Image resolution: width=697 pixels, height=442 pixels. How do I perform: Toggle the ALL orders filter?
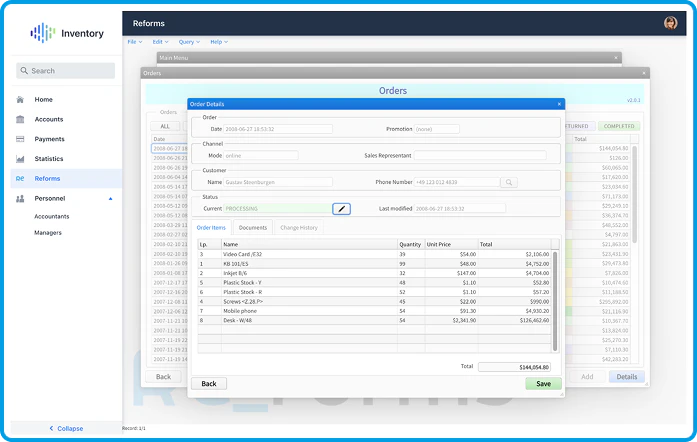tap(164, 127)
